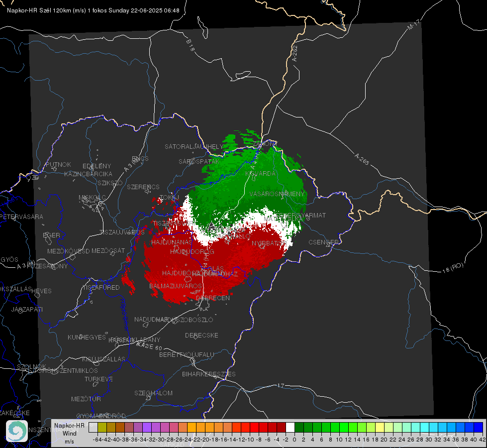Select the dark green 0 to 2 swatch

click(x=299, y=427)
